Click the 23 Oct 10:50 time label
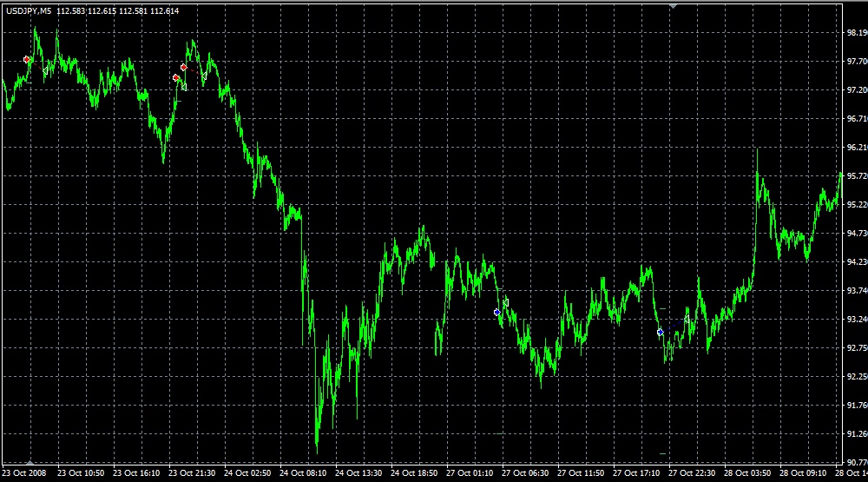This screenshot has height=482, width=868. 81,474
